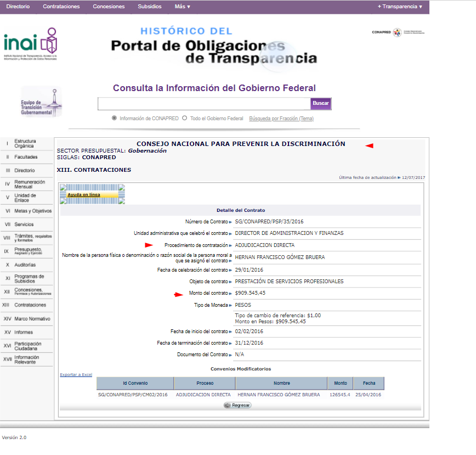Click convenio id SG/CONAPRED/PSP/CM02/2016
The height and width of the screenshot is (455, 476).
(133, 395)
